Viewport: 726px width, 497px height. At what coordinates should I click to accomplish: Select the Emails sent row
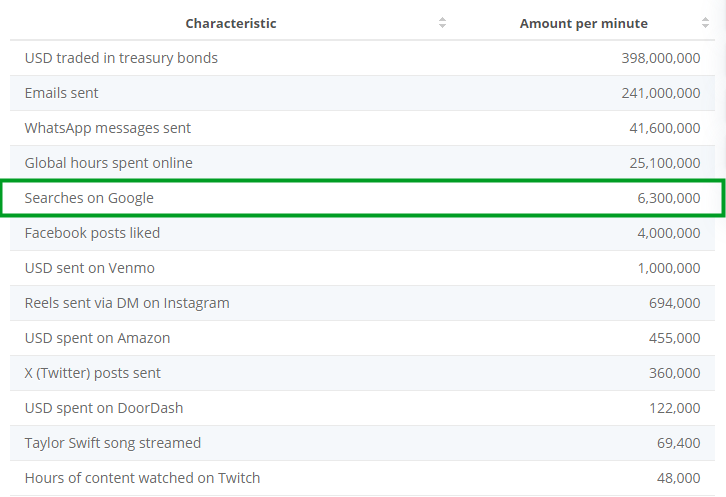(363, 93)
